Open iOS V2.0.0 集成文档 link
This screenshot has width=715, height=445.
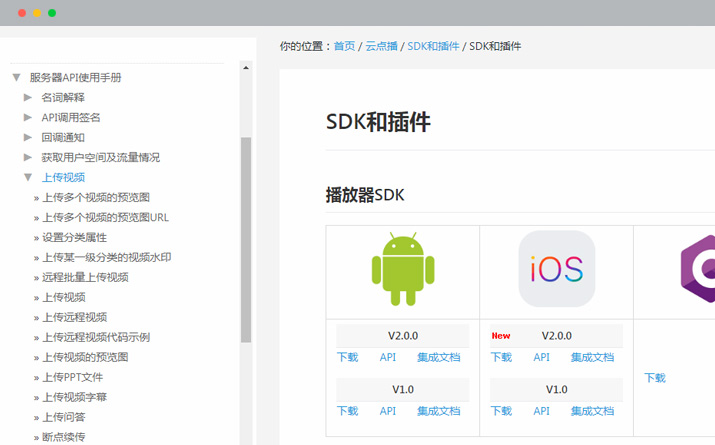click(x=592, y=357)
